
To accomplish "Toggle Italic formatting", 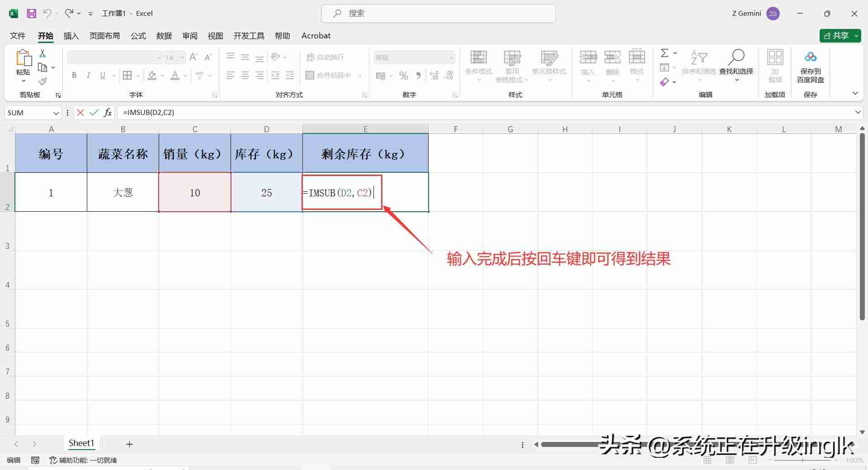I will coord(89,76).
